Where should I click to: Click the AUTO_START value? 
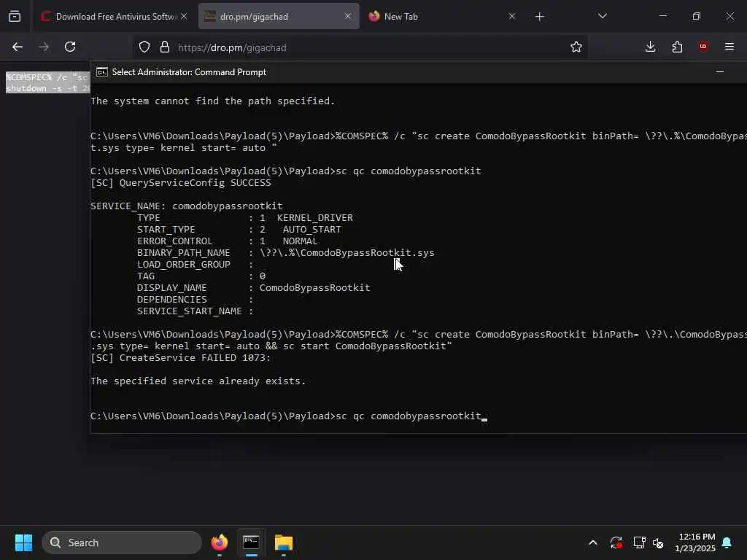tap(312, 230)
